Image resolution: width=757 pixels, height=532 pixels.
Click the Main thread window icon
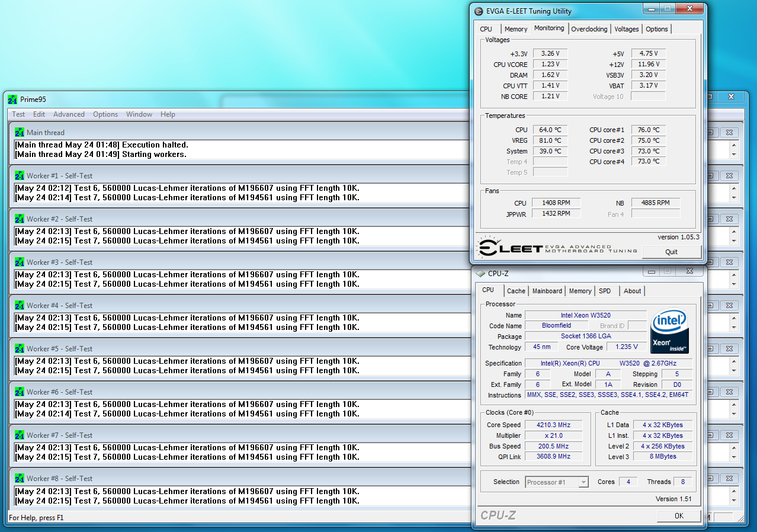click(x=20, y=132)
